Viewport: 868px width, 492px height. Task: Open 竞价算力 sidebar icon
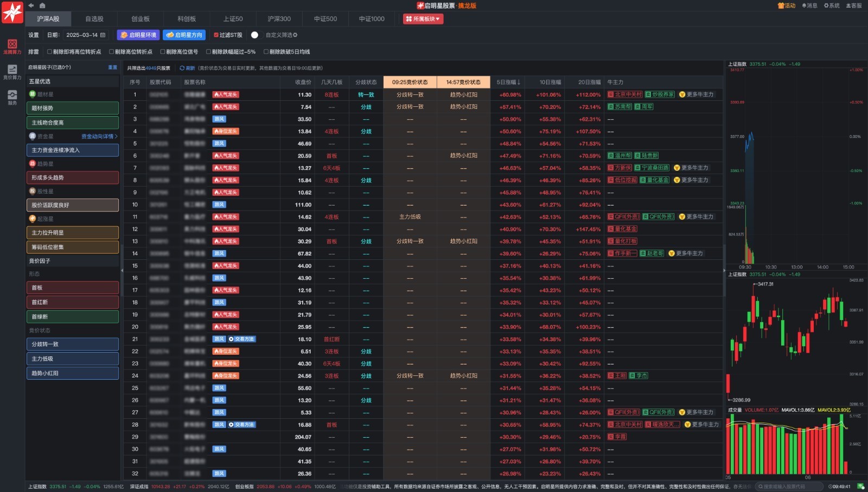tap(12, 72)
